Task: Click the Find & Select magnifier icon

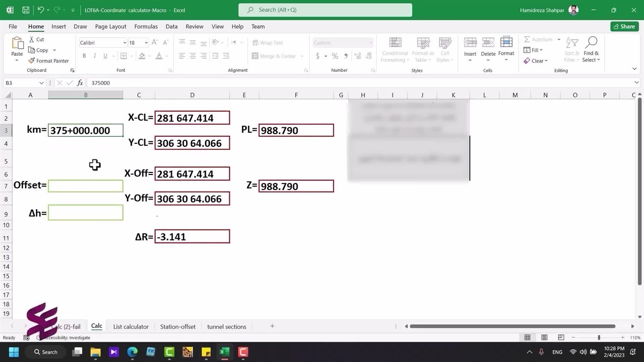Action: 591,42
